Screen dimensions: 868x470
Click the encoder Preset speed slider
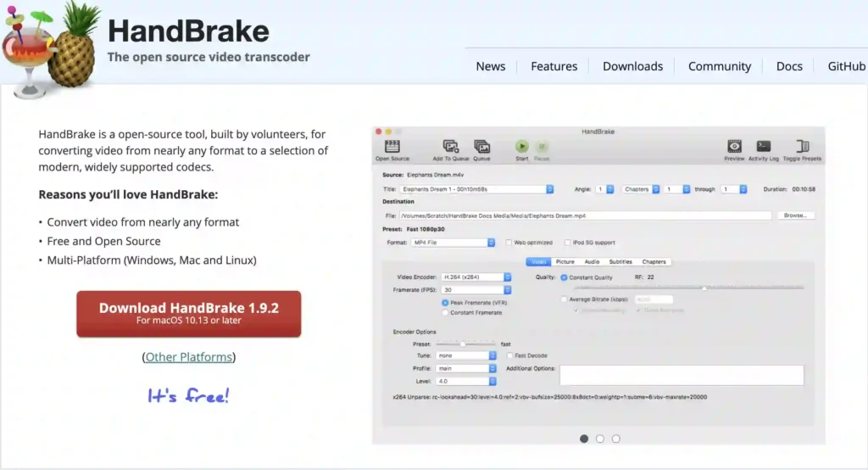click(x=465, y=344)
